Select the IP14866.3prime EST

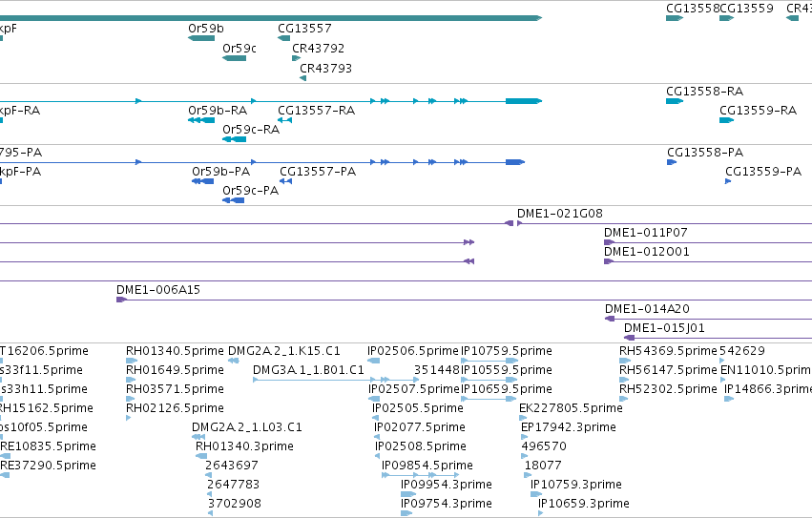pos(729,399)
